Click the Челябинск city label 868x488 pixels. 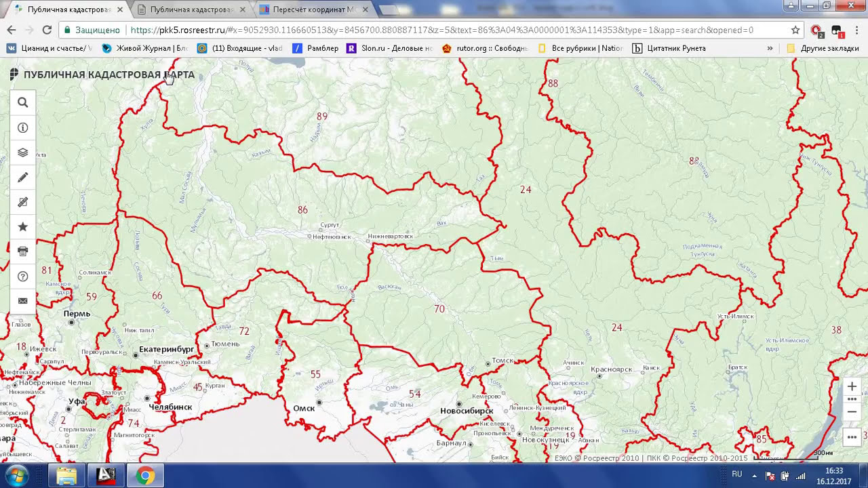point(170,407)
